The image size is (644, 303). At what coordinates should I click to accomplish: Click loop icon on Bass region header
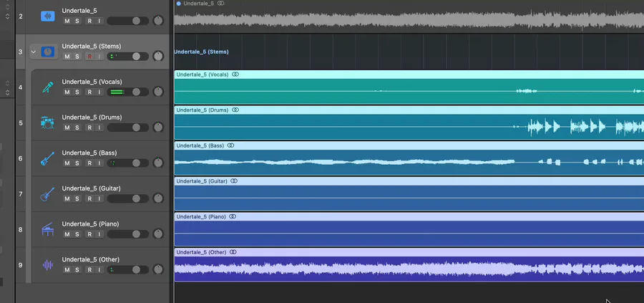230,145
